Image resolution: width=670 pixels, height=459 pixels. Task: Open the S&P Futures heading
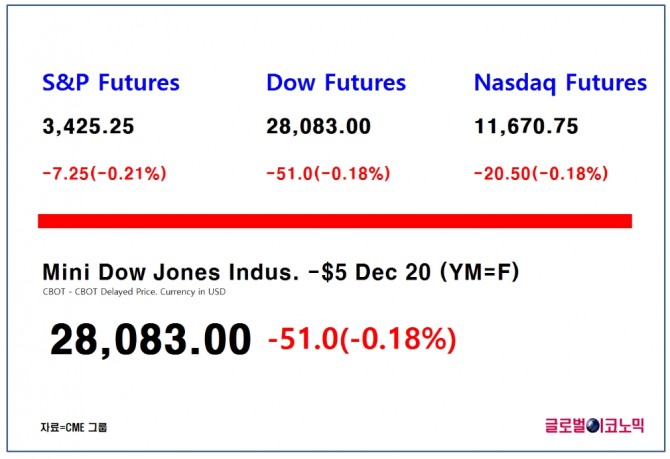(x=110, y=82)
